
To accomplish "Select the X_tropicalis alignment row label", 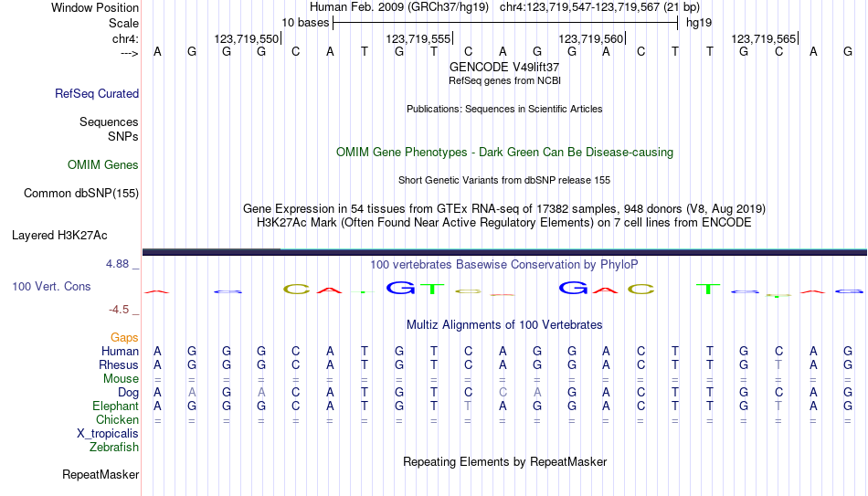I will (108, 434).
